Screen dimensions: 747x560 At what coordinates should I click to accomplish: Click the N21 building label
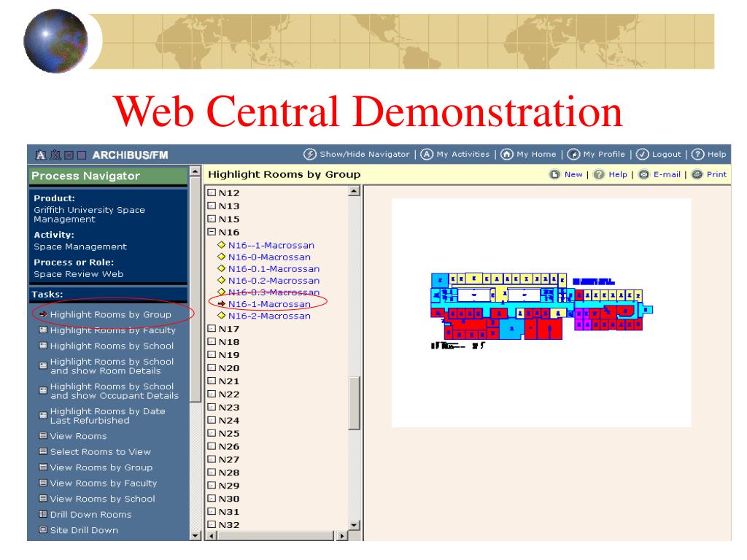click(229, 381)
